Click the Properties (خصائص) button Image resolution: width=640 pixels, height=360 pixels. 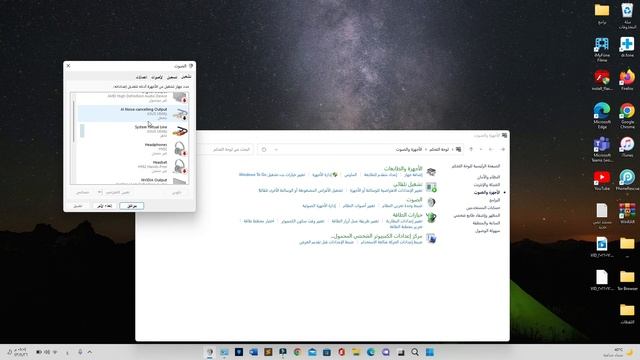(82, 192)
